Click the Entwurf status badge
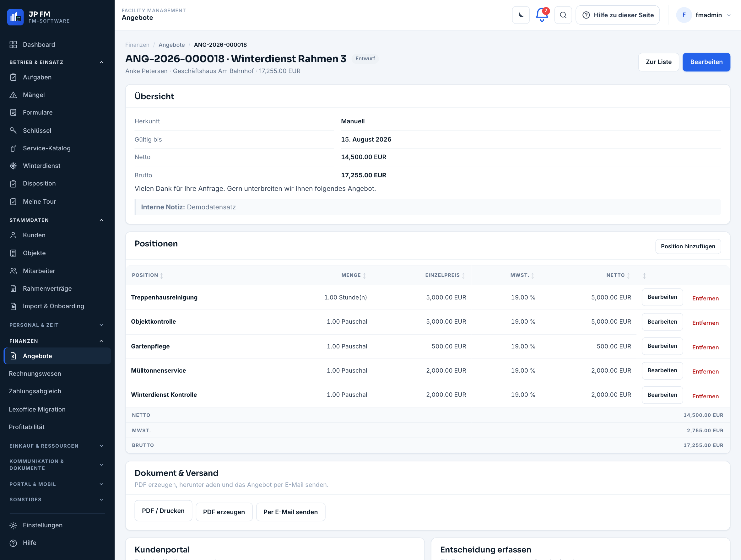This screenshot has width=741, height=560. [365, 59]
